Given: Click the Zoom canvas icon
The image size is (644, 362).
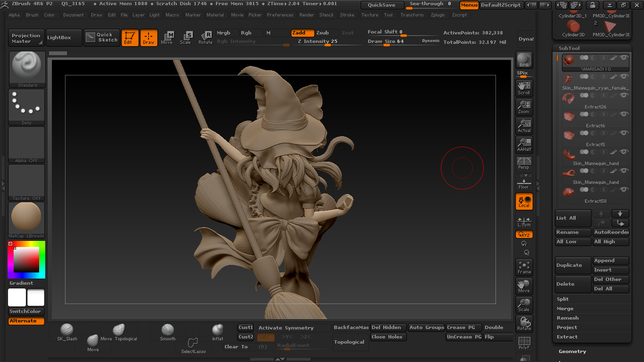Looking at the screenshot, I should point(524,107).
